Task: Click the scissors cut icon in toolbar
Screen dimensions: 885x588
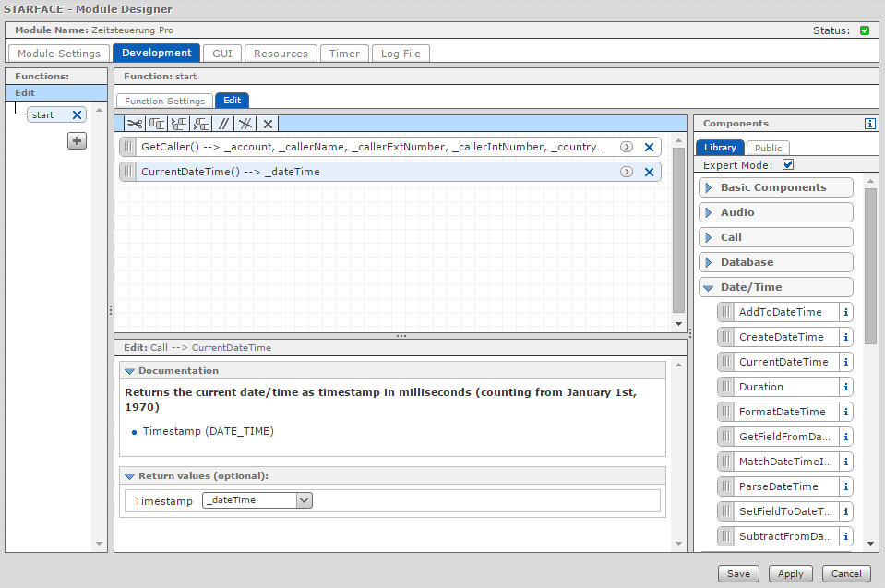Action: (x=135, y=124)
